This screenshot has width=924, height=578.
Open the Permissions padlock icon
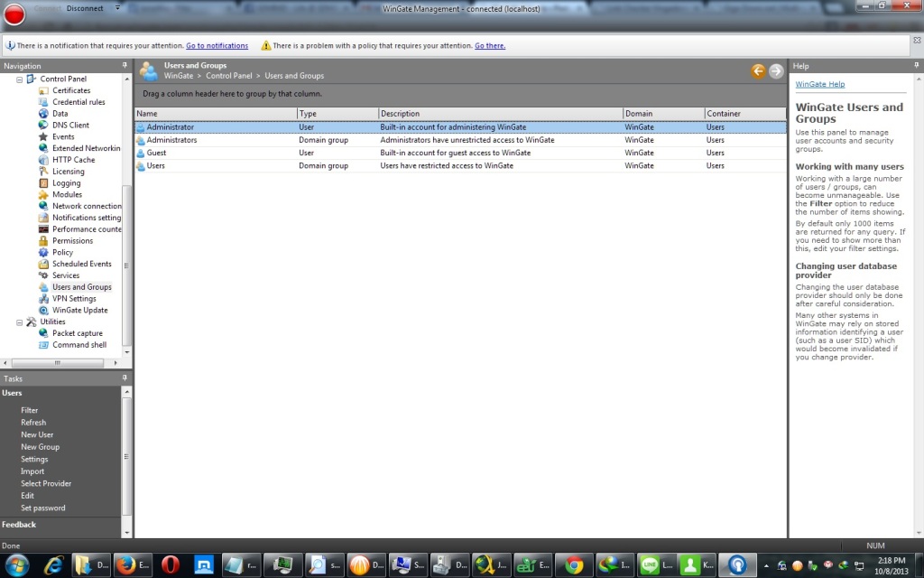(x=43, y=240)
